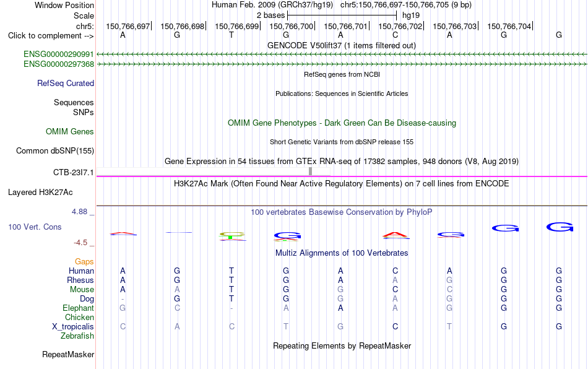The width and height of the screenshot is (588, 369).
Task: Click the SNPs track label
Action: pos(84,112)
